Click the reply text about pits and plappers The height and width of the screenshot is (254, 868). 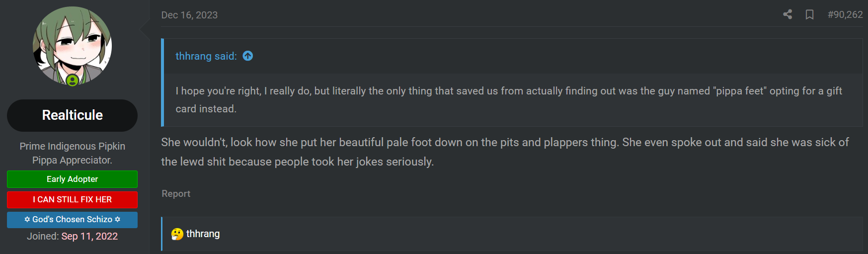pos(505,152)
